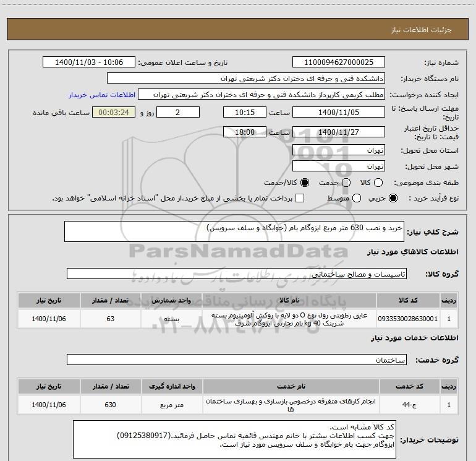Screen dimensions: 476x461
Task: Click the شماره نیاز field 1100094627000025
Action: [339, 62]
